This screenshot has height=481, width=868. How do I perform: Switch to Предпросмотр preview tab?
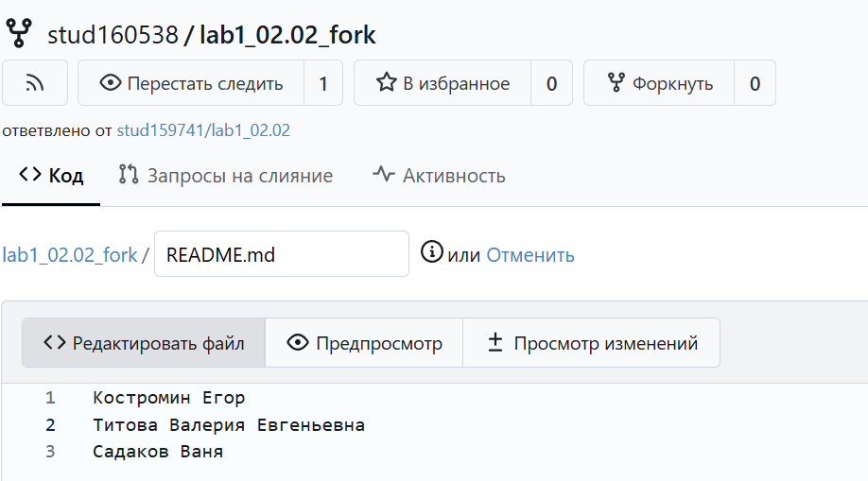364,343
